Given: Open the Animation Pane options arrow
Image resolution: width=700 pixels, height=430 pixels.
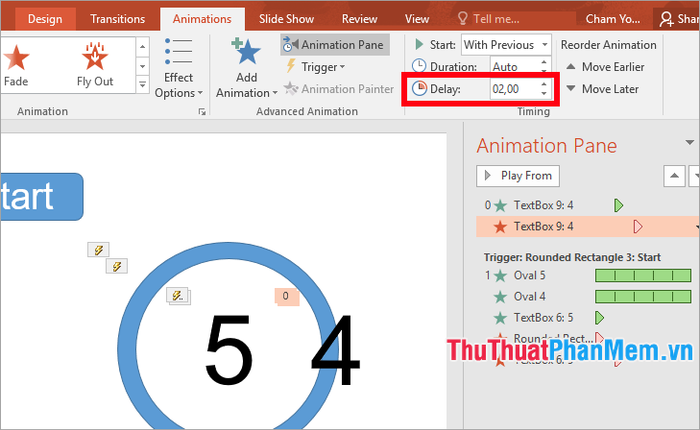Looking at the screenshot, I should coord(690,143).
